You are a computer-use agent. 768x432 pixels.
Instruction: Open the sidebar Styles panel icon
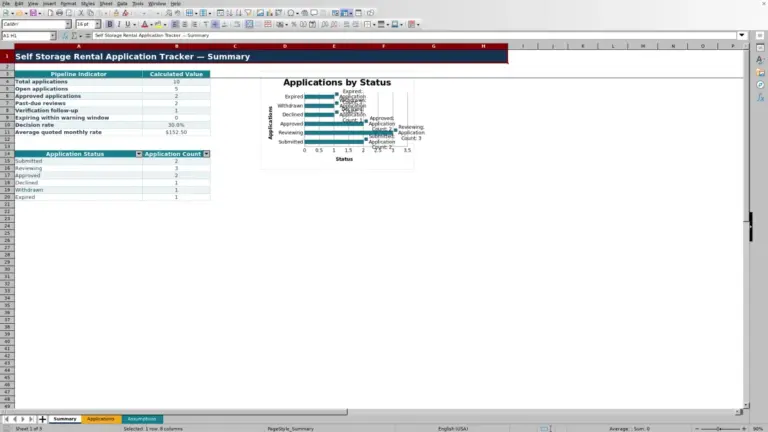coord(760,60)
